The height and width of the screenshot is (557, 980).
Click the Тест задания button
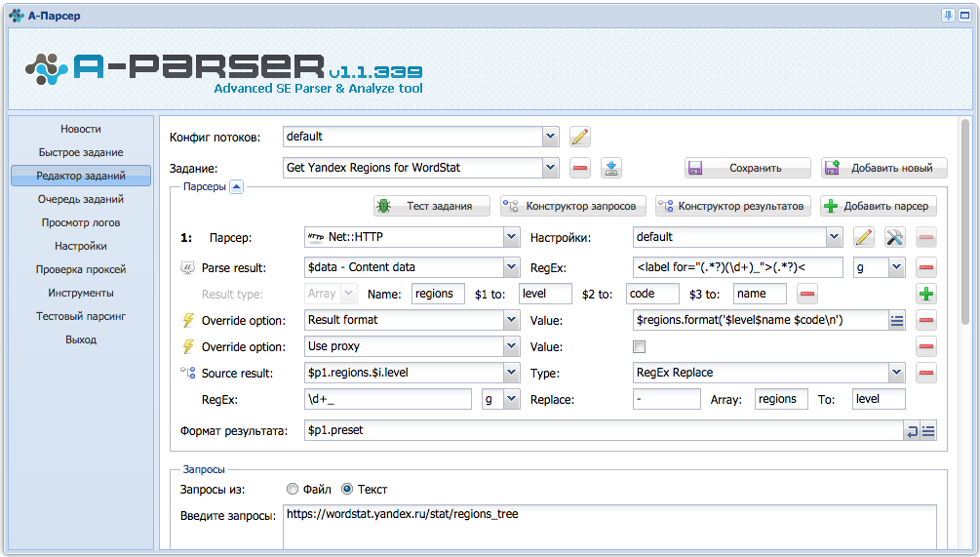coord(431,206)
